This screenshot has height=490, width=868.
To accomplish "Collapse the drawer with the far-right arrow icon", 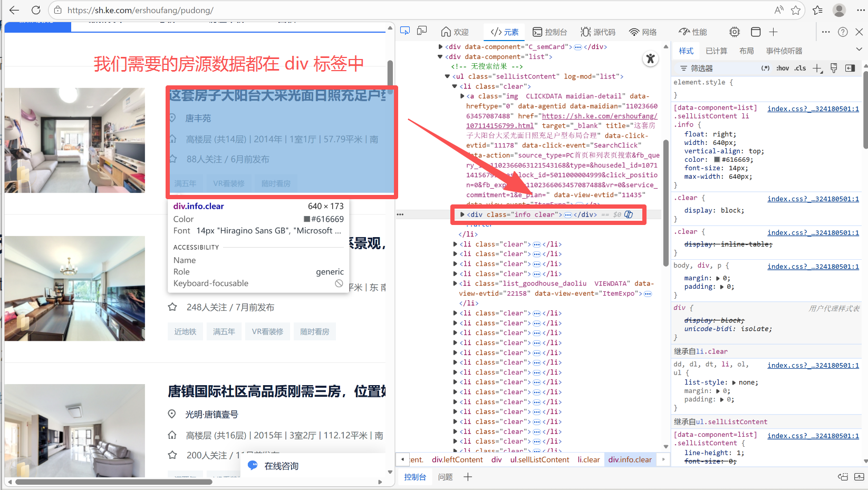I will pos(859,477).
